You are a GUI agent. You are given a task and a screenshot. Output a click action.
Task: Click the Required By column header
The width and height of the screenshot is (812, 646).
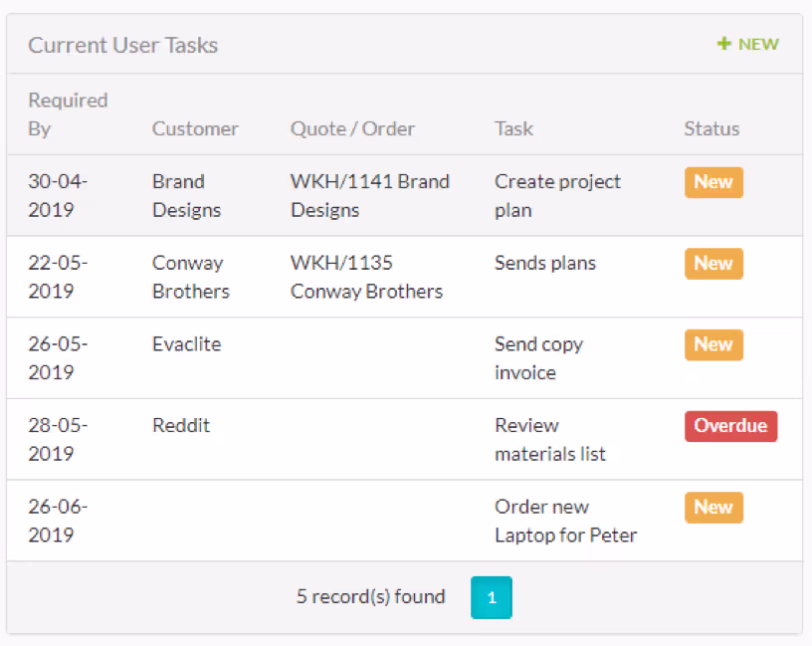coord(68,113)
